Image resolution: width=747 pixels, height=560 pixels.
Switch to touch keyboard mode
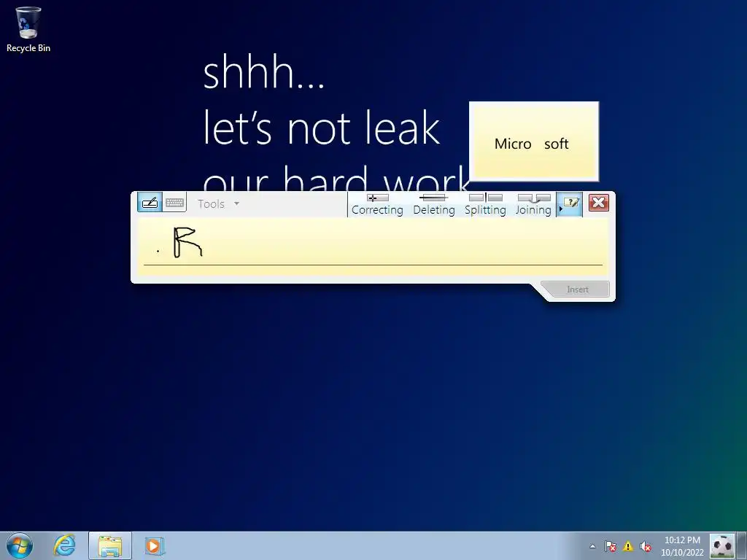(x=174, y=203)
